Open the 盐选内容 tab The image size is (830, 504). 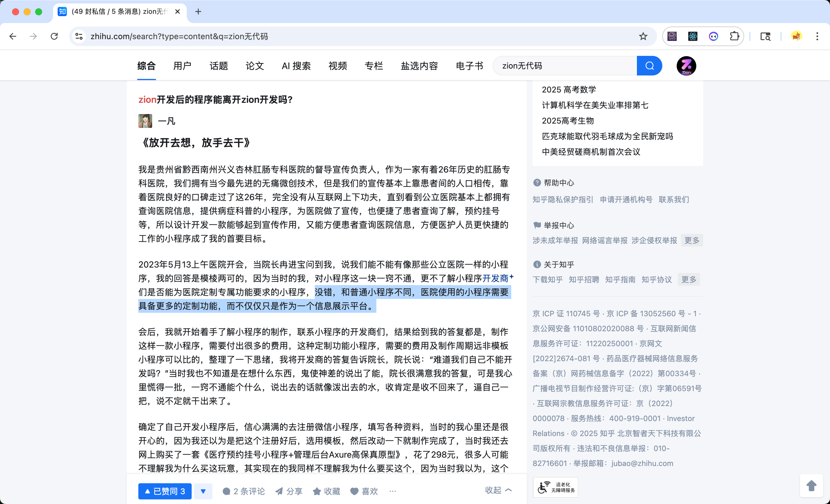point(419,66)
